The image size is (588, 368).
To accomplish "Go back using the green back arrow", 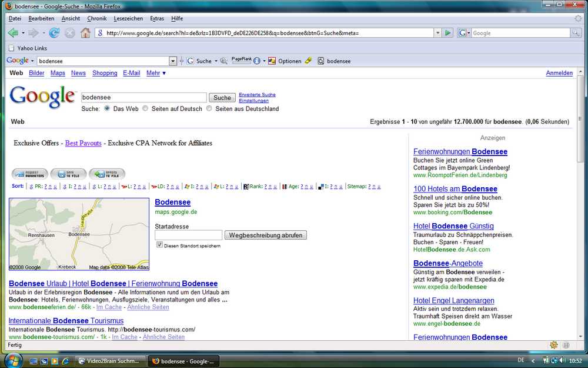I will [x=13, y=33].
